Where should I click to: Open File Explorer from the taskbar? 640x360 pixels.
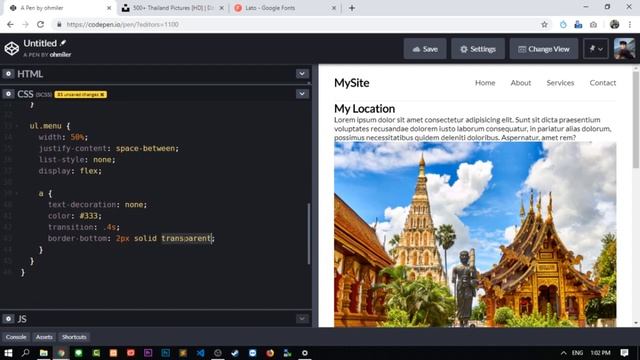pos(43,353)
